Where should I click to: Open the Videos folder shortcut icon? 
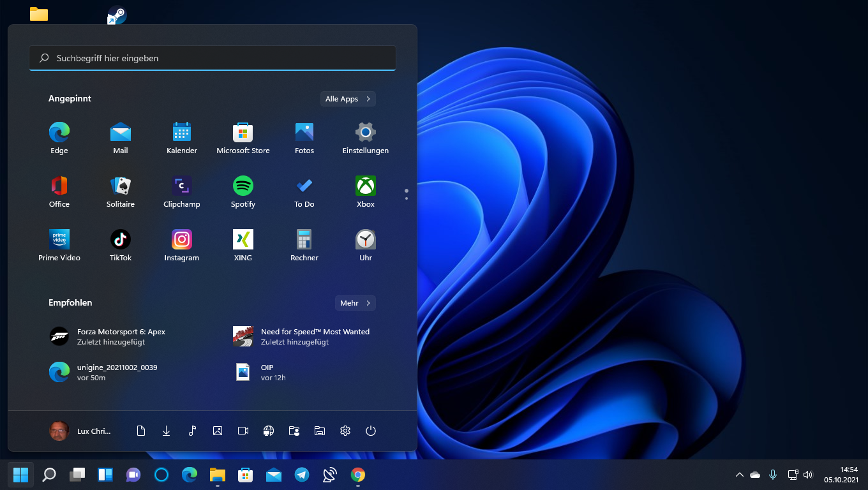click(243, 431)
